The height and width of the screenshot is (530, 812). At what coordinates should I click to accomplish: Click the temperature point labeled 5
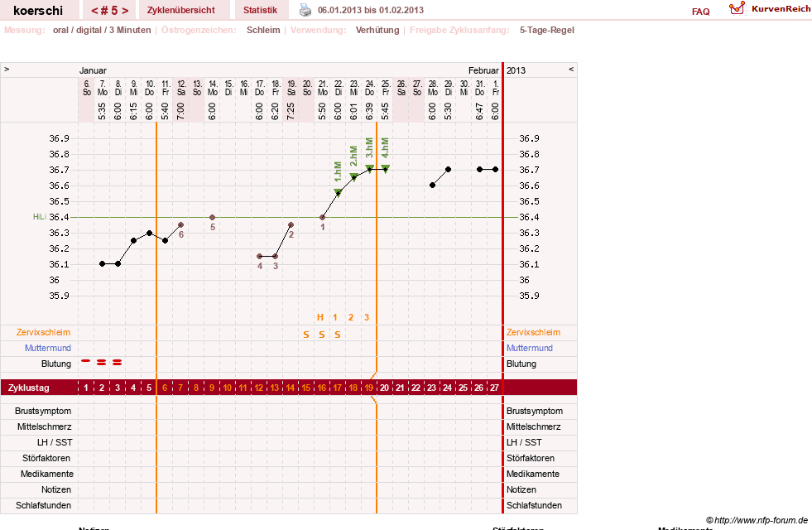click(213, 217)
